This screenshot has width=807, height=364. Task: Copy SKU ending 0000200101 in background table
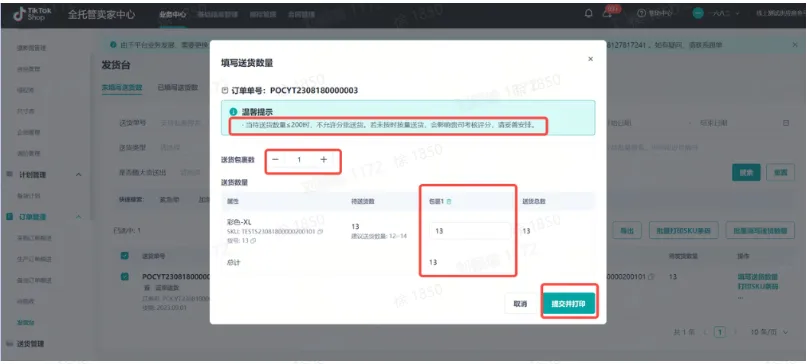(652, 277)
